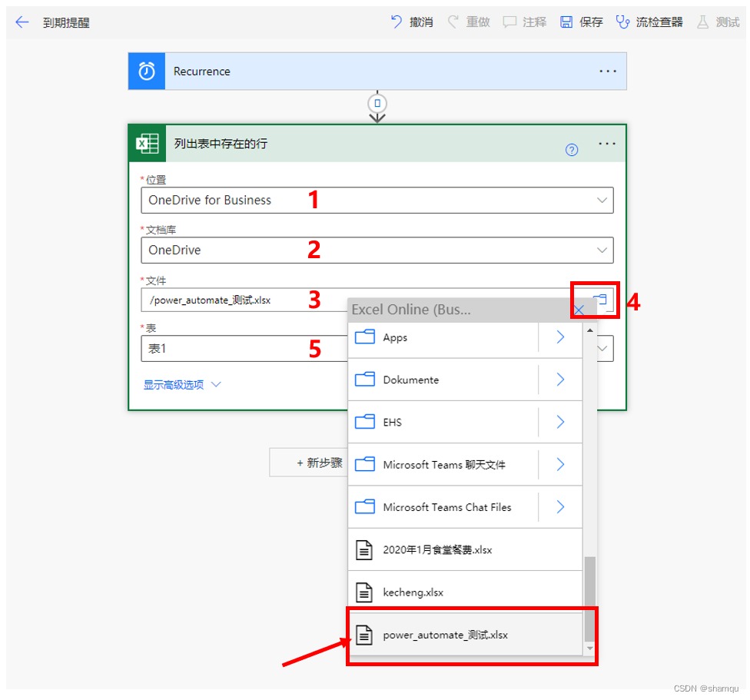Image resolution: width=750 pixels, height=700 pixels.
Task: Open the 表 dropdown chevron
Action: [x=602, y=348]
